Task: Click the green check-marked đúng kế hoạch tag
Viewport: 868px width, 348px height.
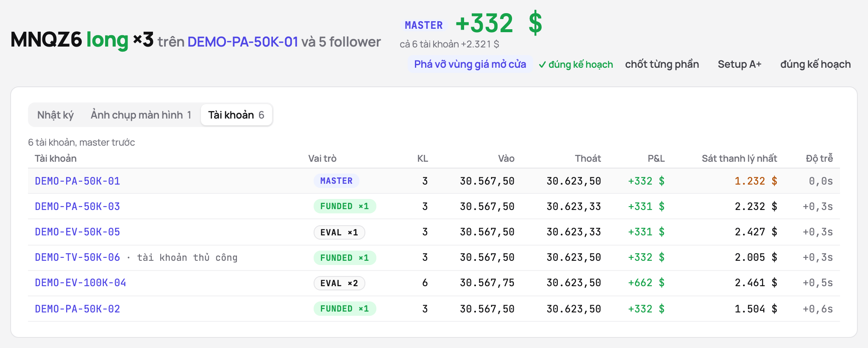Action: point(576,64)
